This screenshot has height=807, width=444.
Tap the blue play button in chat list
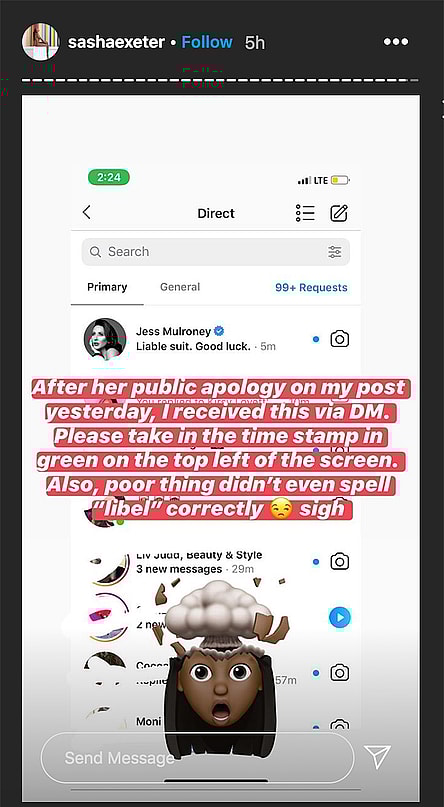pos(340,617)
